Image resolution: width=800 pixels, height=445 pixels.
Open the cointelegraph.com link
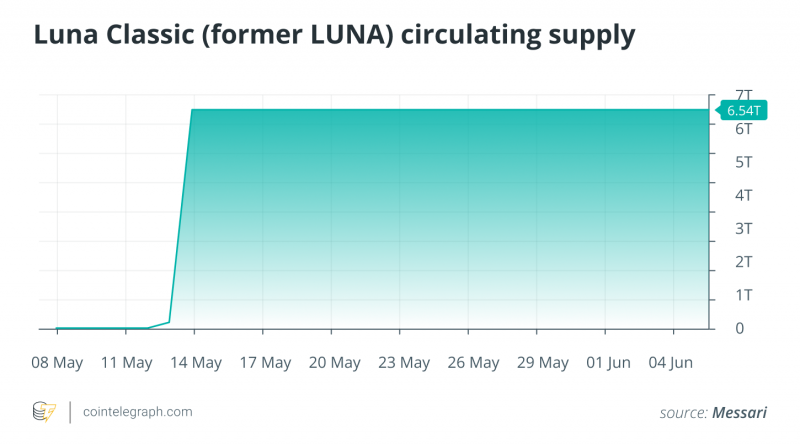pos(137,412)
